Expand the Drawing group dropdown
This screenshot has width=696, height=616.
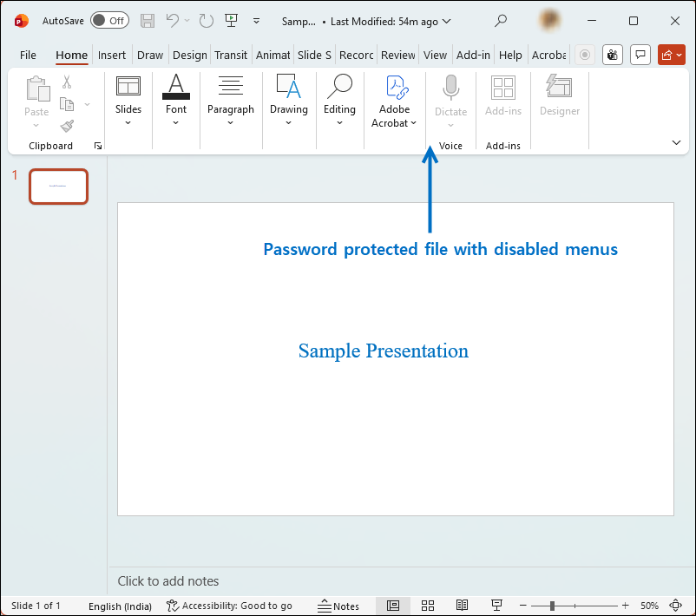coord(288,122)
